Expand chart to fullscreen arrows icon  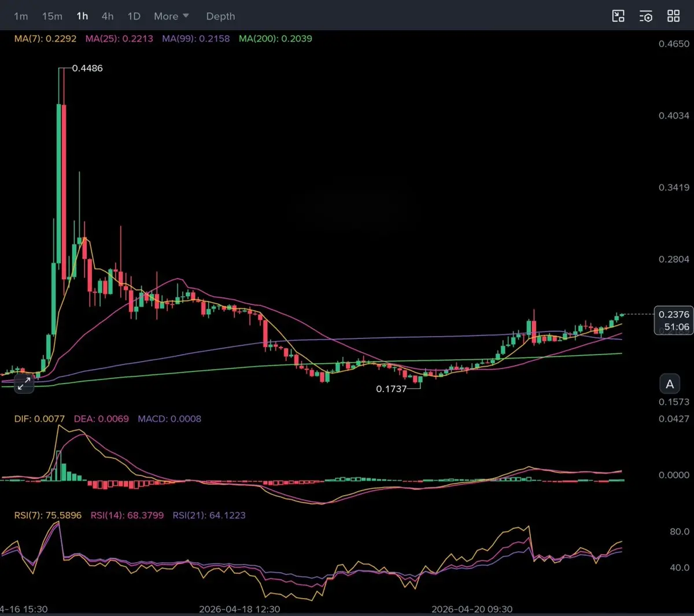pos(24,383)
